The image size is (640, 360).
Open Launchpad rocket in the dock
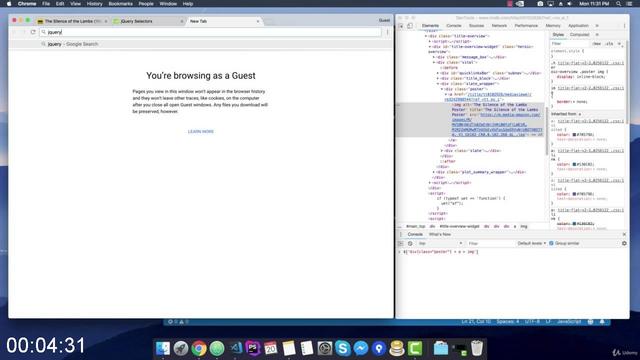coord(181,348)
